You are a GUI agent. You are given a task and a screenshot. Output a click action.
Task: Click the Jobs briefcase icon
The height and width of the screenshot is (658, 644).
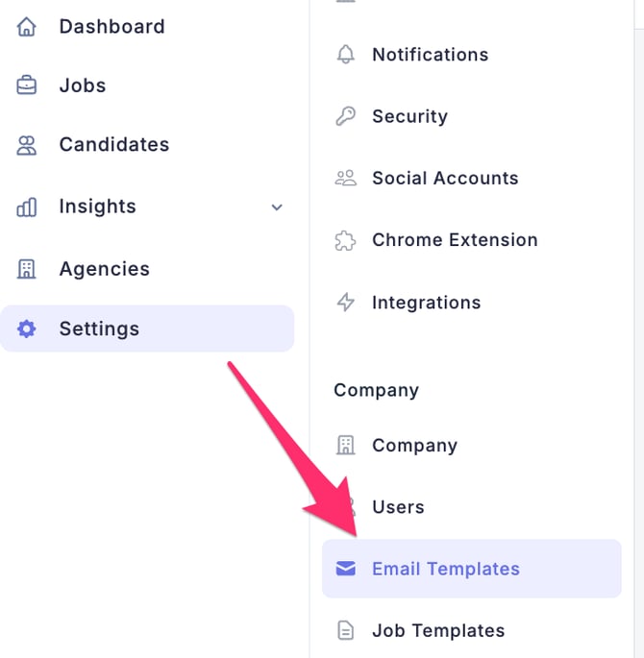pos(27,85)
